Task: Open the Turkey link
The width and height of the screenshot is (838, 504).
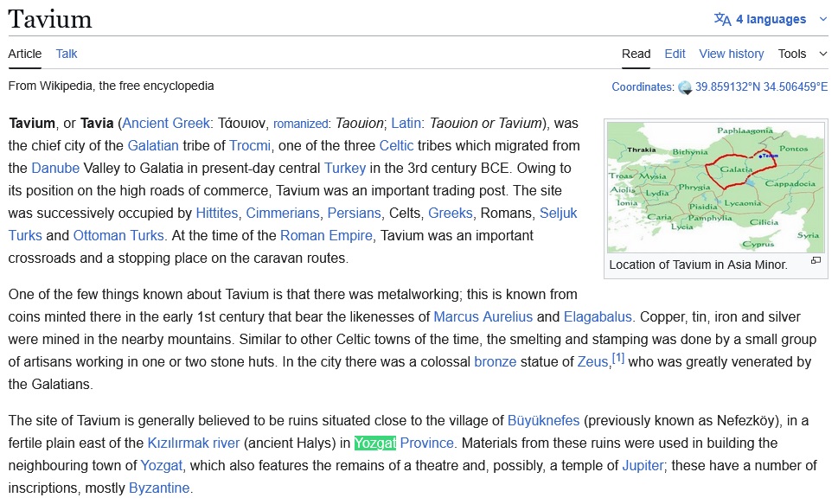Action: pos(345,169)
